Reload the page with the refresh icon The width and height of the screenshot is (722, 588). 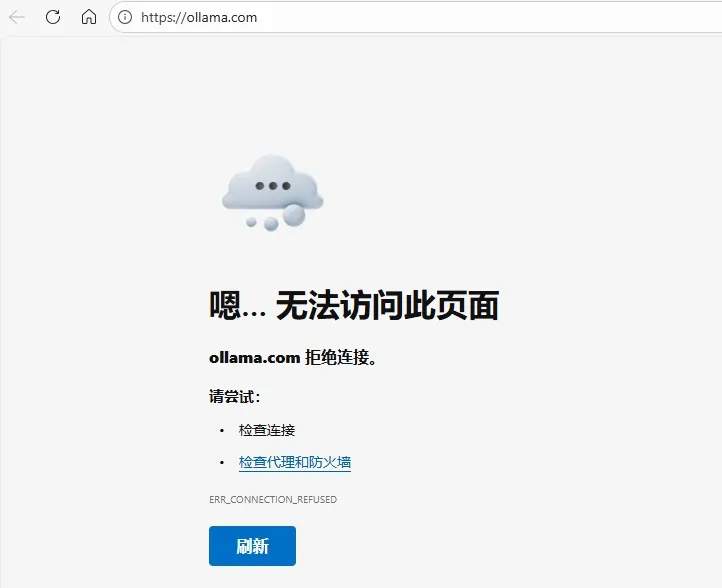(53, 17)
